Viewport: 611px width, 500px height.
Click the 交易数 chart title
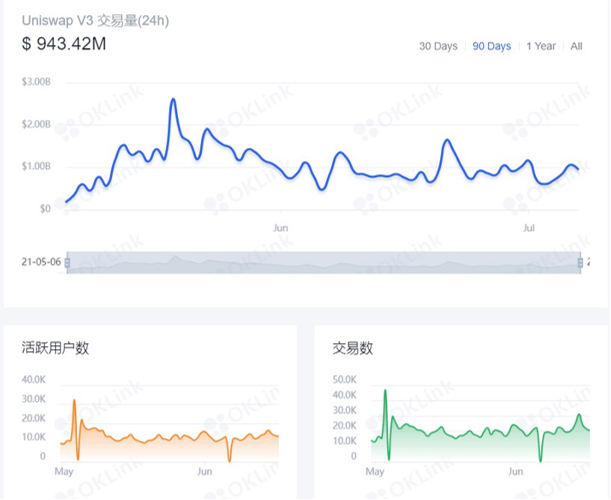353,348
